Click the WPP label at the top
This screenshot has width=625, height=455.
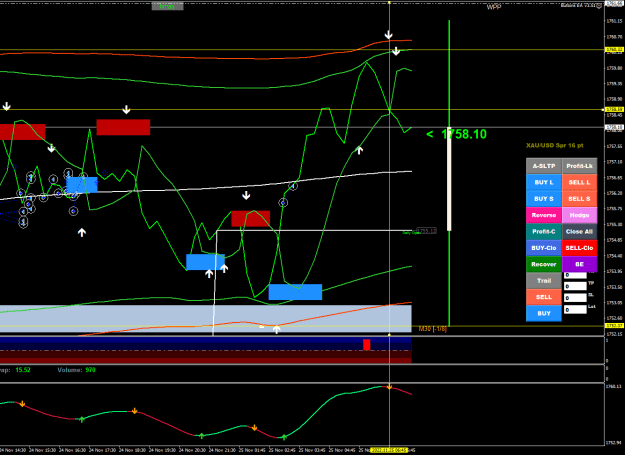pyautogui.click(x=493, y=7)
